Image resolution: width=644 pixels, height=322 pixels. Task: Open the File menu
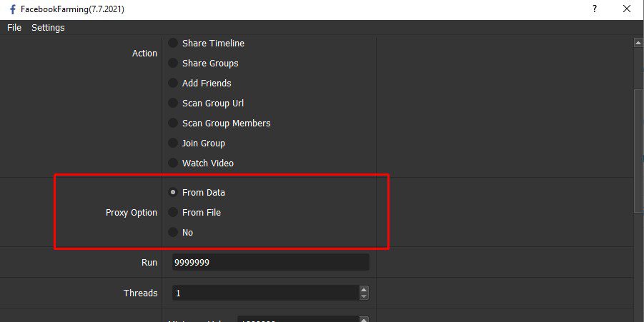point(14,27)
